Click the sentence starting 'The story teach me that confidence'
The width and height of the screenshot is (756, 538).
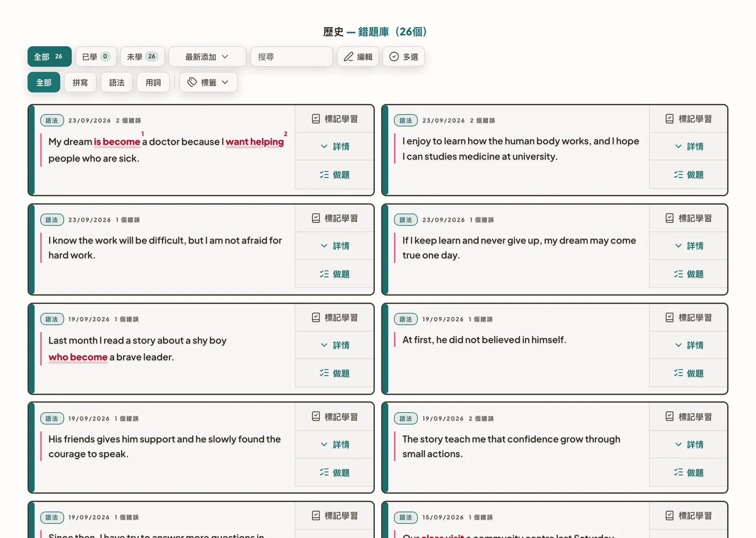(x=511, y=446)
